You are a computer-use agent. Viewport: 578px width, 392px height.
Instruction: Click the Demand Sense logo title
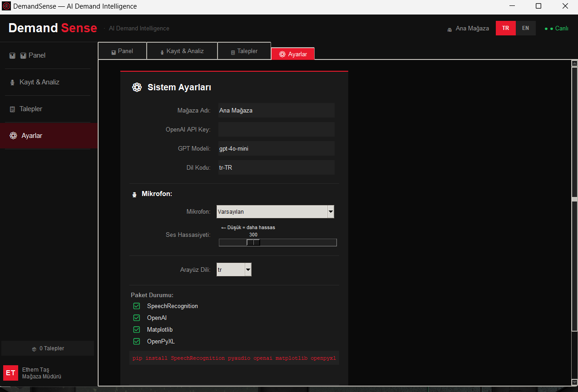[53, 28]
